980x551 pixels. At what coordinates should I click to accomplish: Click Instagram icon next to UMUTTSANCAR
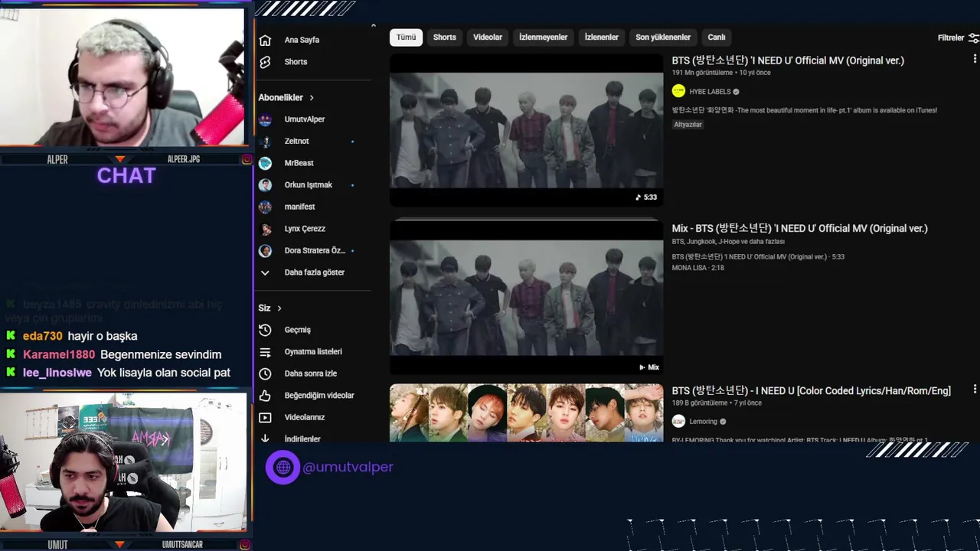245,544
